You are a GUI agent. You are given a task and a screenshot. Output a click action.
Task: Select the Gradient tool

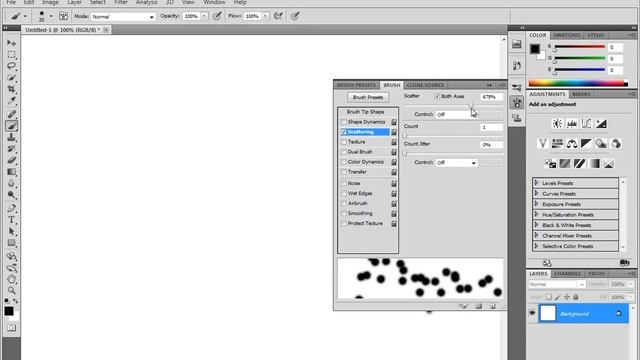[11, 172]
